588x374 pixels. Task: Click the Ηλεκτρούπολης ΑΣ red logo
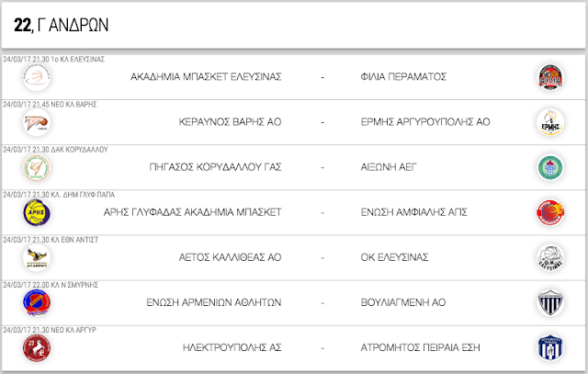[37, 348]
